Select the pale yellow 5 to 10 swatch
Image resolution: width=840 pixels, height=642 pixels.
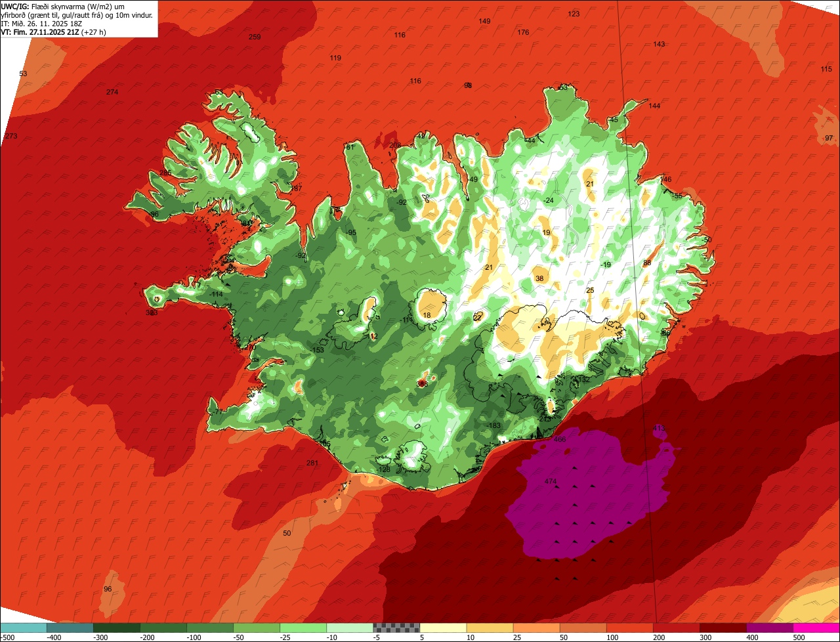(443, 628)
